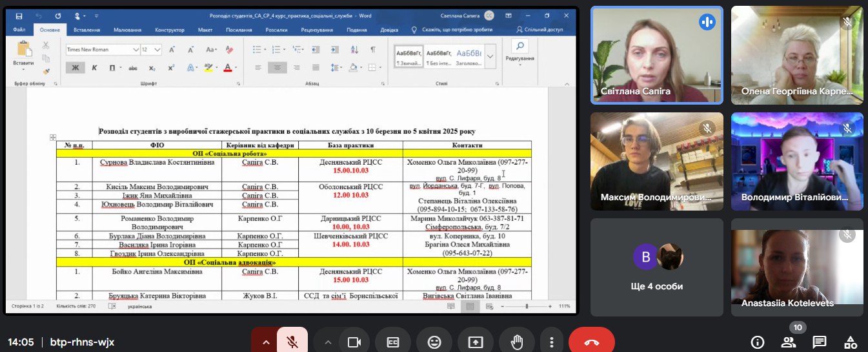Raise your hand in the meeting

pos(516,342)
